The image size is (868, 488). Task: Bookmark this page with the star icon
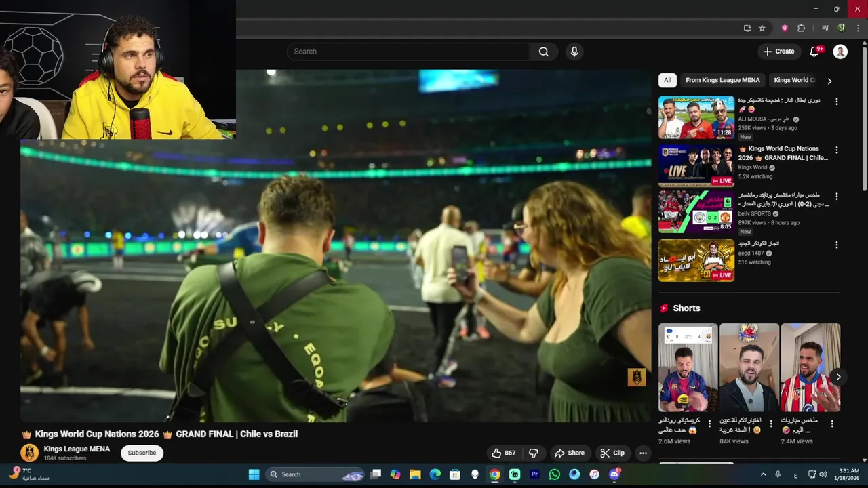point(762,28)
